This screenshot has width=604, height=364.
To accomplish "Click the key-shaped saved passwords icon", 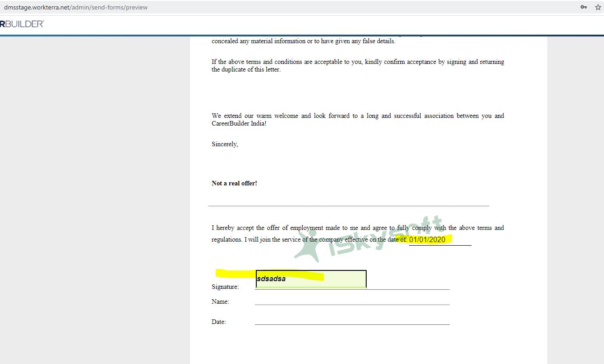I will (584, 7).
